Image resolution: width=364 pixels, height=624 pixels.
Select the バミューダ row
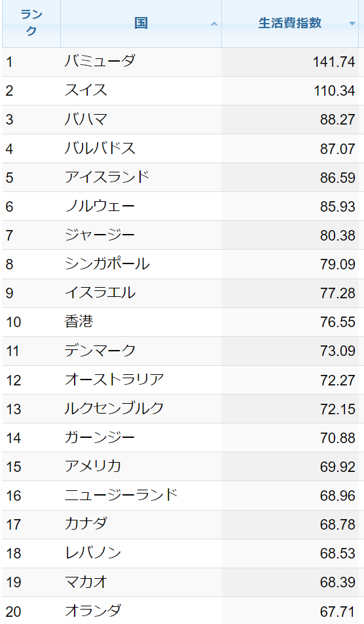click(183, 62)
